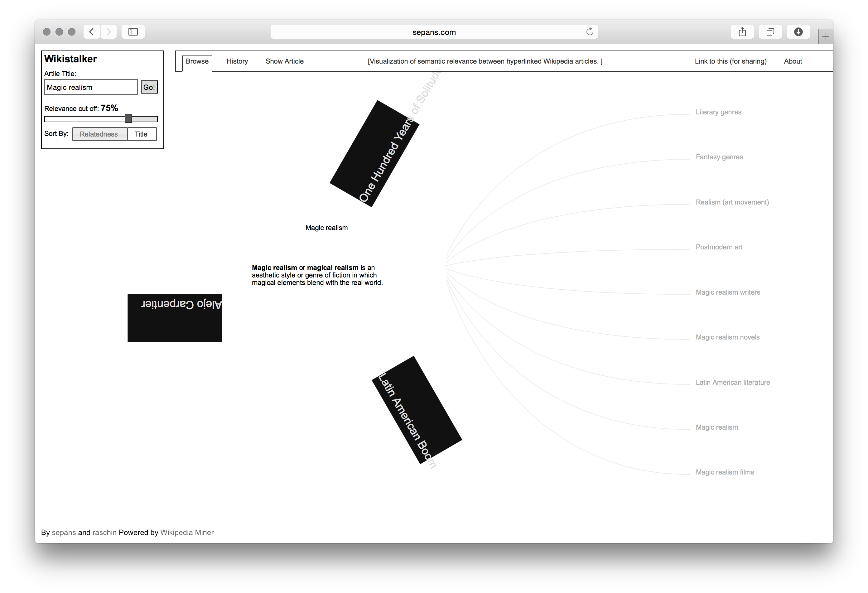868x593 pixels.
Task: Select Relatedness as sort option
Action: 99,134
